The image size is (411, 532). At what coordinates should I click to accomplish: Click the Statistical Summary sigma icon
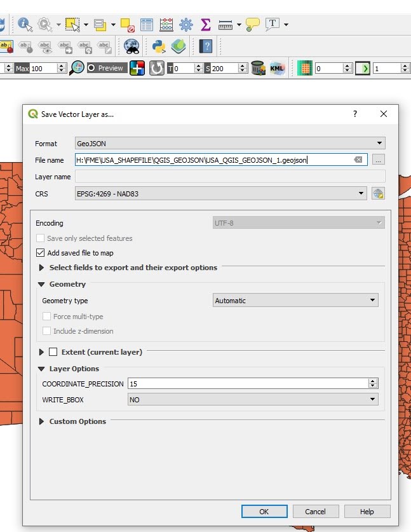tap(205, 25)
